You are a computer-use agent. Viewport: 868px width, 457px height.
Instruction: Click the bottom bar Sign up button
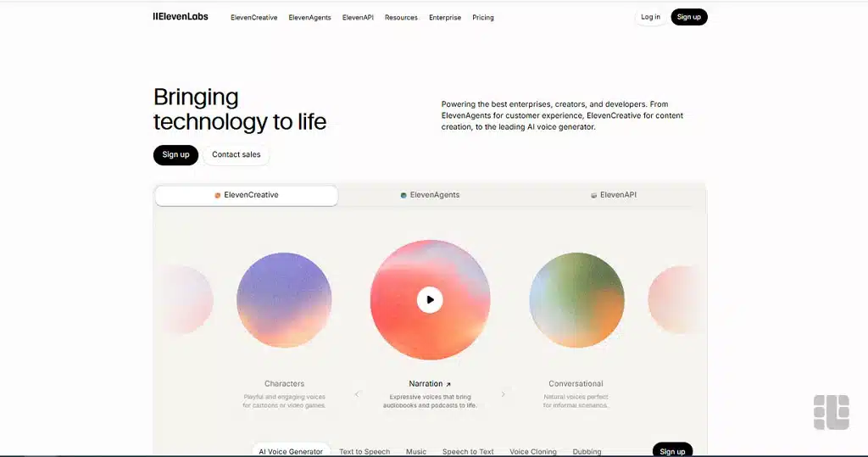(x=672, y=451)
